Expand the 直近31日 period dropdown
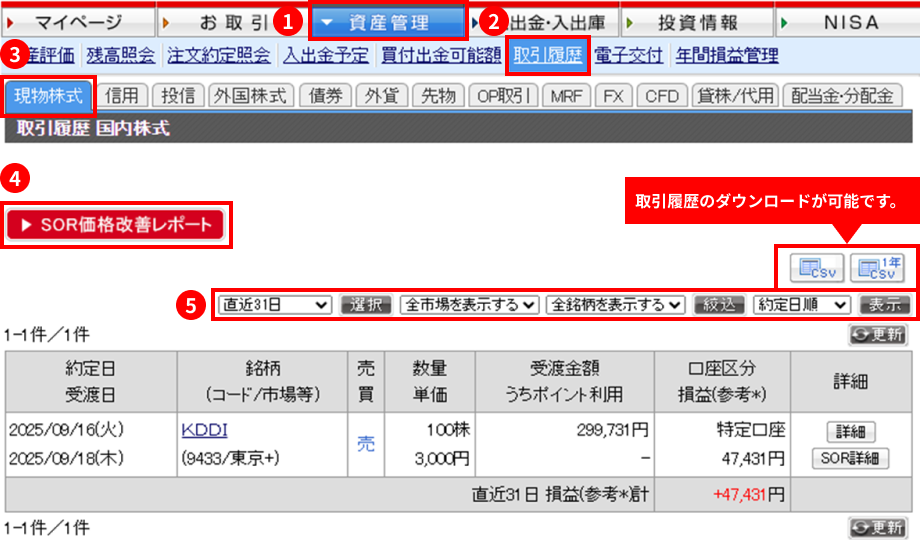Screen dimensions: 920x540 click(x=274, y=305)
